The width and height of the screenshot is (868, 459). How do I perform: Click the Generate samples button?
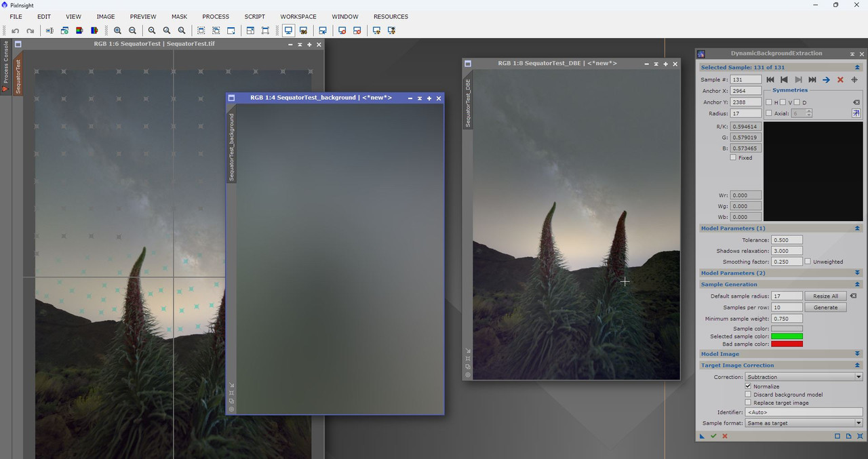point(825,307)
